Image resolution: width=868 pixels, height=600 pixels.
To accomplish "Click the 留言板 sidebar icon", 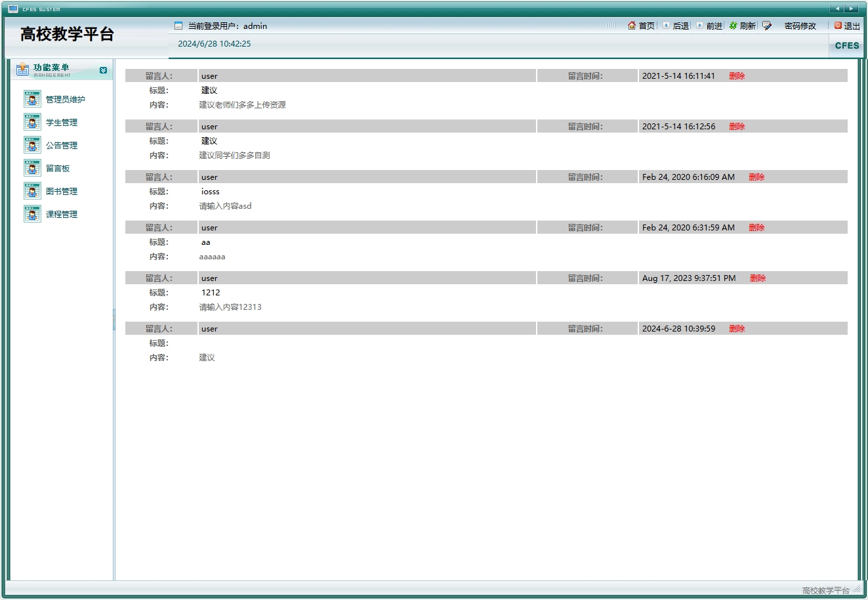I will click(31, 167).
